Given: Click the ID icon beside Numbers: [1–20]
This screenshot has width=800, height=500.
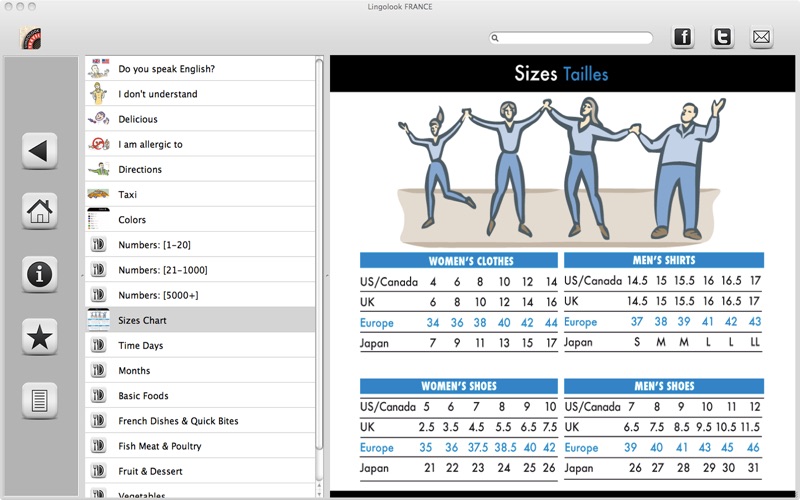Looking at the screenshot, I should pyautogui.click(x=98, y=244).
